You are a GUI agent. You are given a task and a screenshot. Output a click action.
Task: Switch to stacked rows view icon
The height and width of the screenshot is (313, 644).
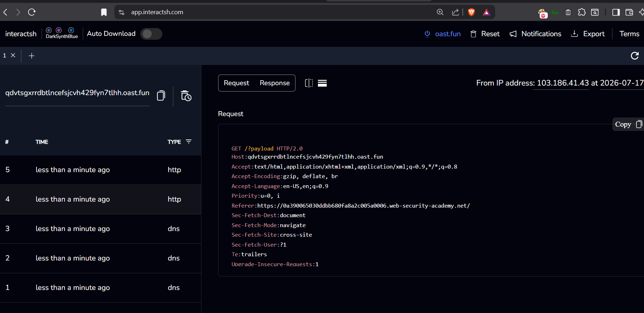pos(322,83)
